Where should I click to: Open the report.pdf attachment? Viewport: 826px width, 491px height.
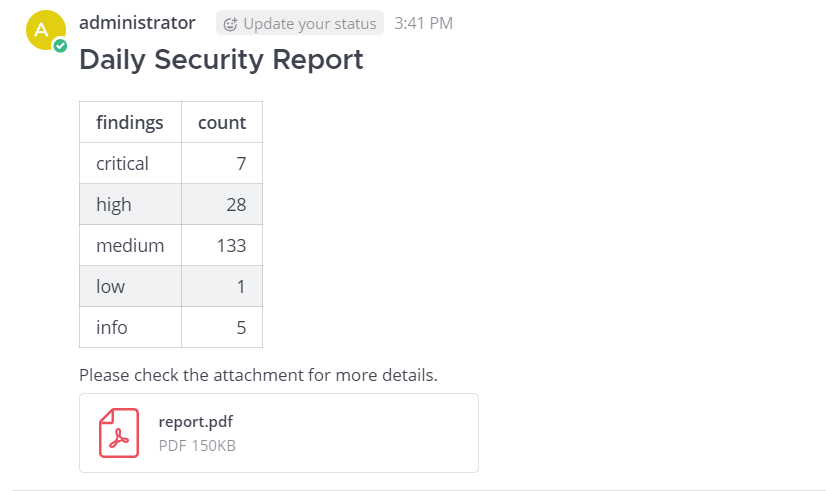pyautogui.click(x=196, y=422)
